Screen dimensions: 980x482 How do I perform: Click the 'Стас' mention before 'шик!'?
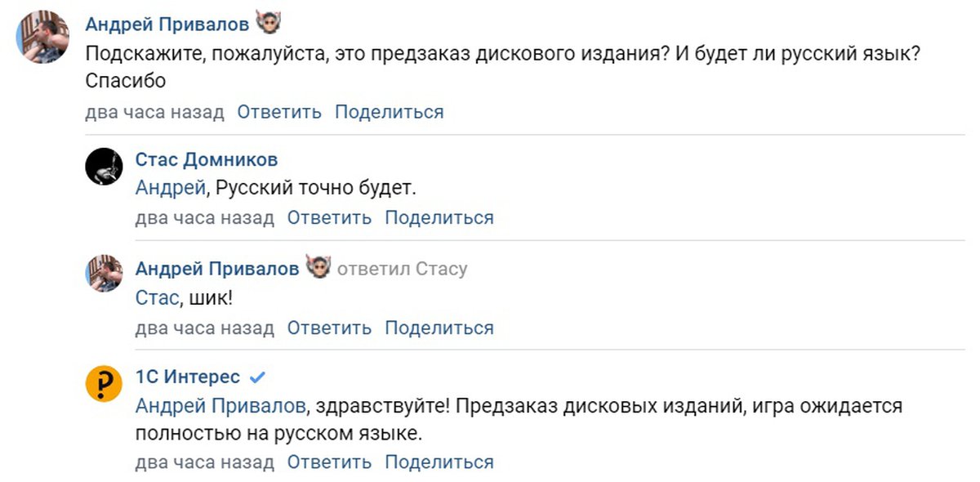click(x=157, y=298)
